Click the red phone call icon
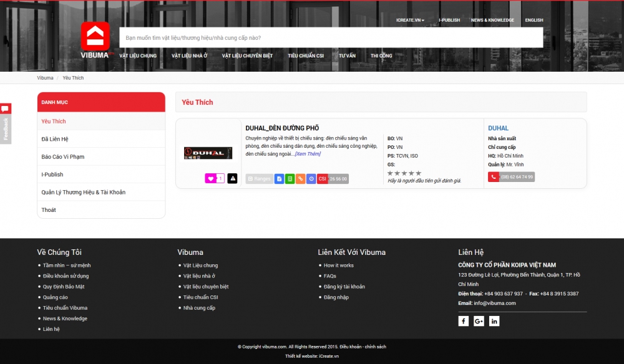The image size is (624, 364). coord(494,177)
